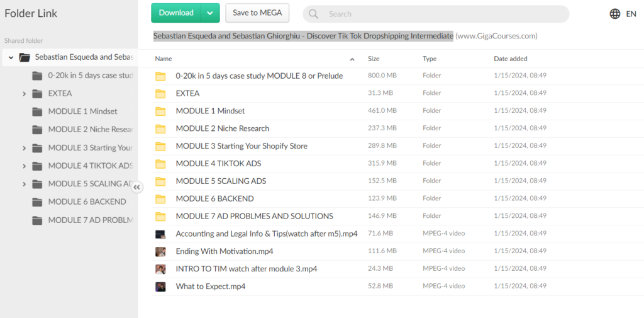The image size is (644, 318).
Task: Click the 52.8 MB size cell
Action: click(380, 286)
